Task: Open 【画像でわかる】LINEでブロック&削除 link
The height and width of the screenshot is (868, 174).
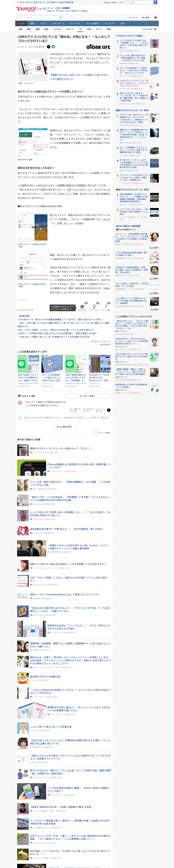Action: (79, 77)
